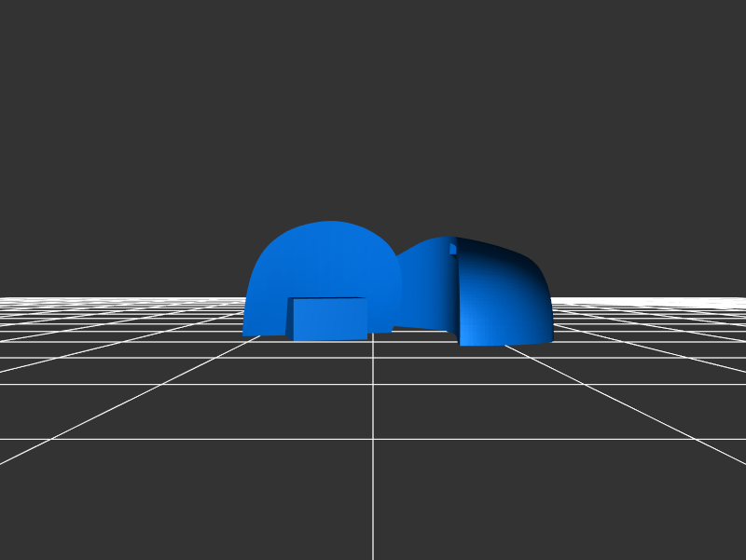Image resolution: width=746 pixels, height=560 pixels.
Task: Click empty dark background above the domes
Action: 373,112
